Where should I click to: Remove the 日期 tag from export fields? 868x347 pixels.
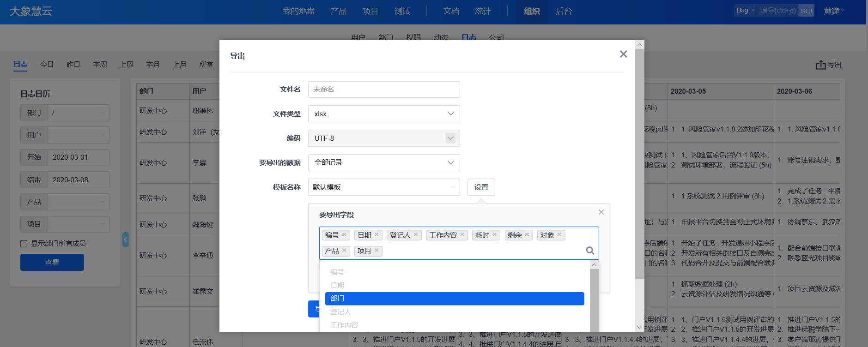coord(376,235)
